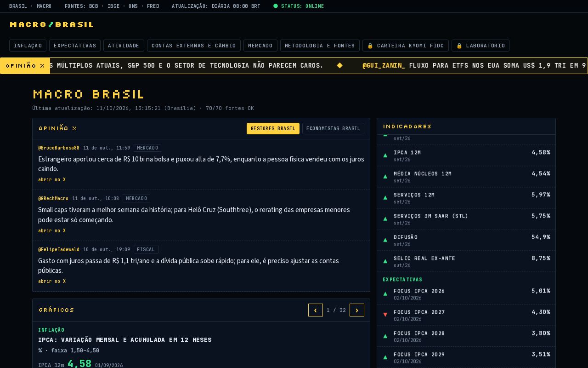The width and height of the screenshot is (588, 368).
Task: Switch opinion feed to Gestores Brasil
Action: [x=273, y=129]
